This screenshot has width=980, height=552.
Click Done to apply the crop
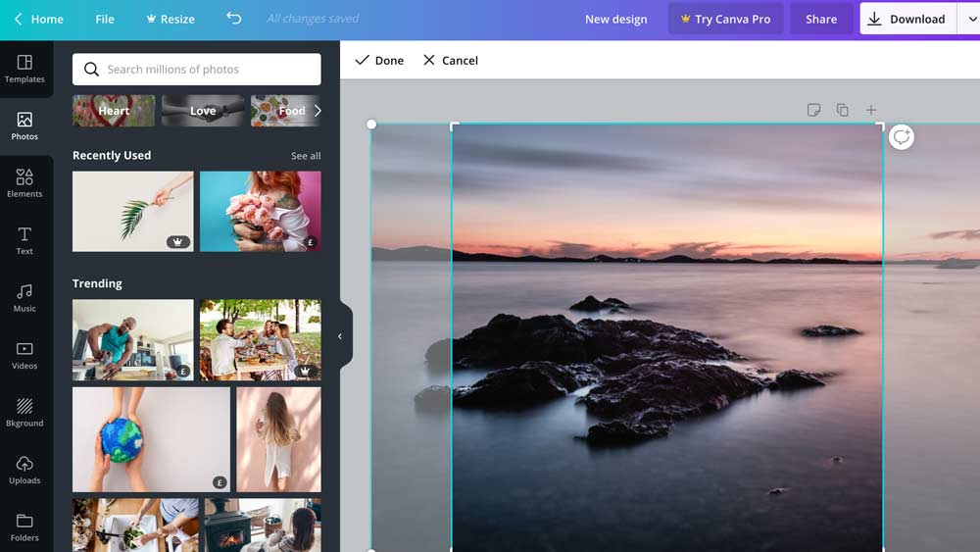[379, 60]
